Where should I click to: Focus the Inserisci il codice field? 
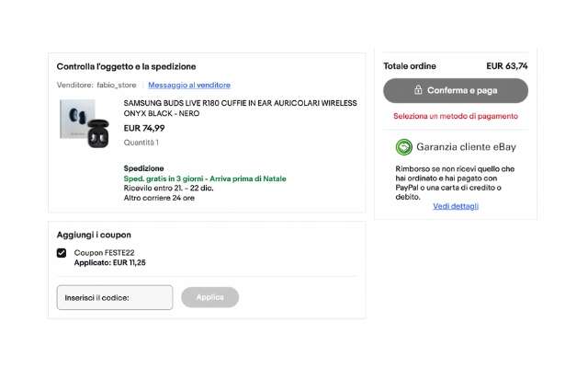pos(115,297)
